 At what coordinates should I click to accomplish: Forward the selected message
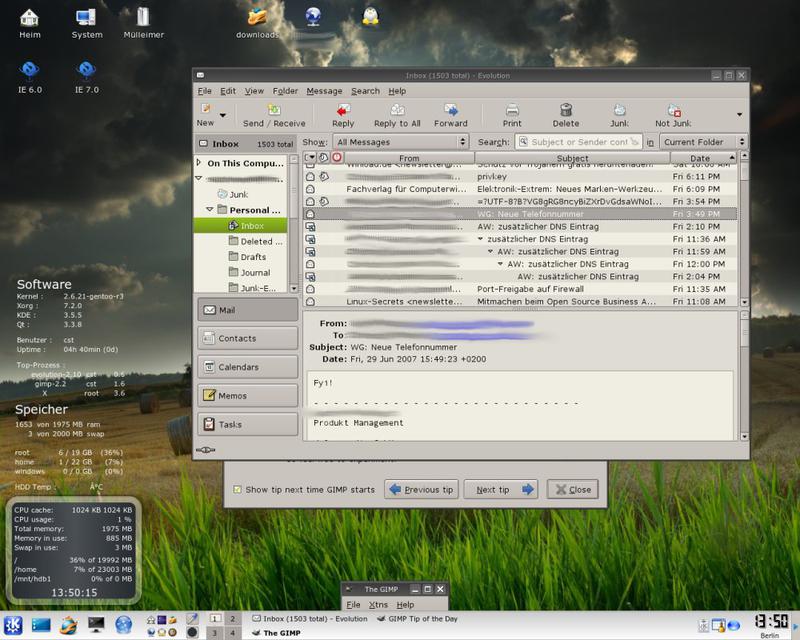450,115
